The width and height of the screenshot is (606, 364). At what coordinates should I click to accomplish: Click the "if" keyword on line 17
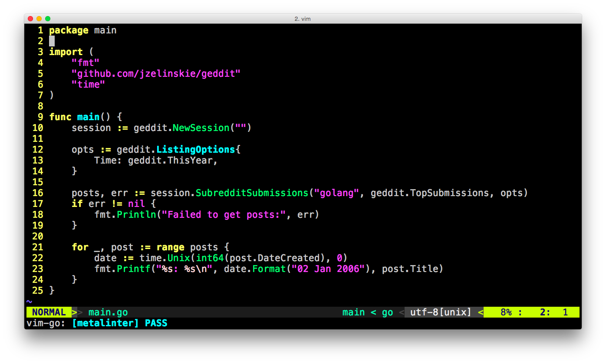point(77,204)
